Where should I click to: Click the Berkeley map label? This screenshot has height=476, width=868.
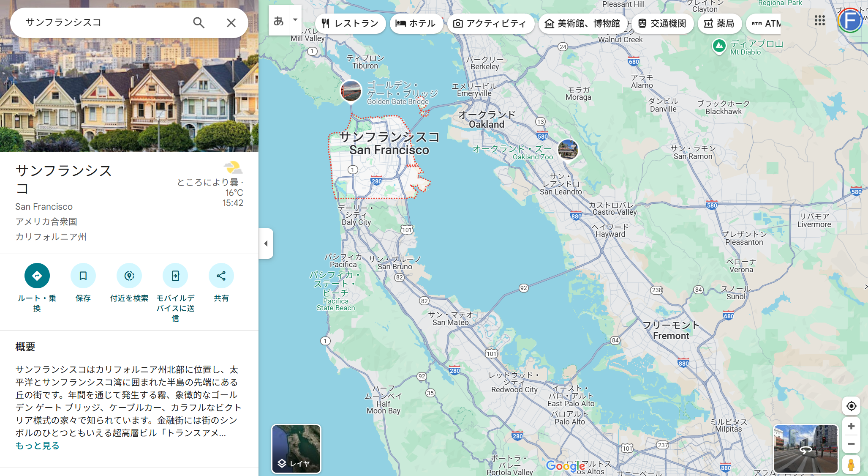point(485,63)
